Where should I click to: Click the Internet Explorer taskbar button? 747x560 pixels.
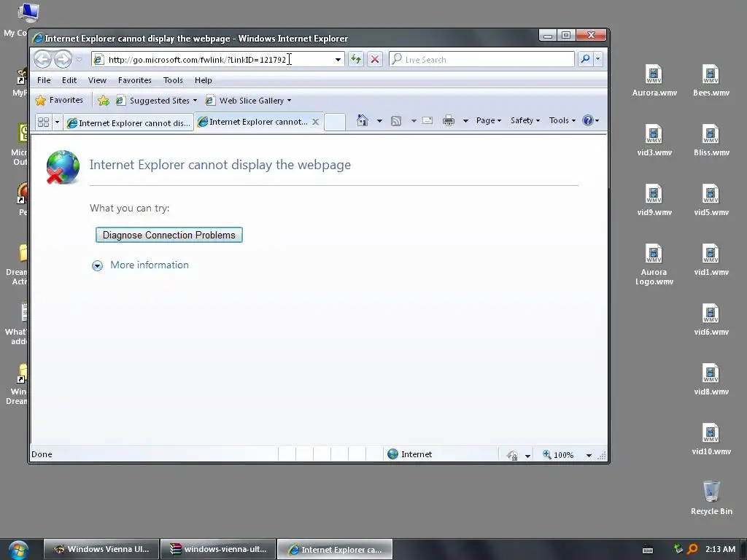[335, 549]
